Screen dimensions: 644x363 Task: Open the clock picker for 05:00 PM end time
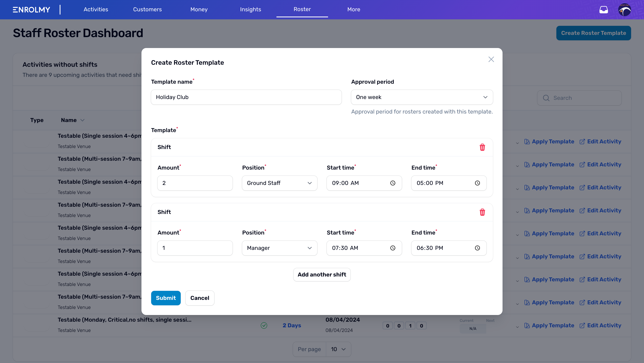point(477,183)
